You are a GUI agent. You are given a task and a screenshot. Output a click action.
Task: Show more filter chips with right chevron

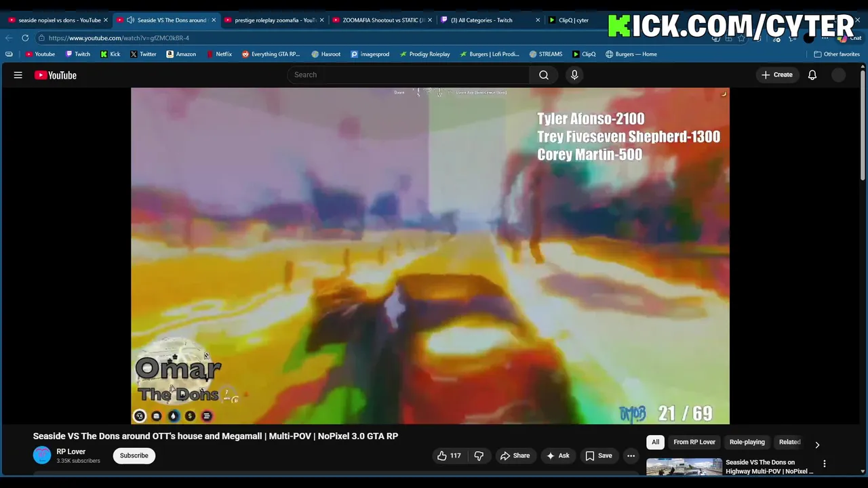click(x=817, y=445)
